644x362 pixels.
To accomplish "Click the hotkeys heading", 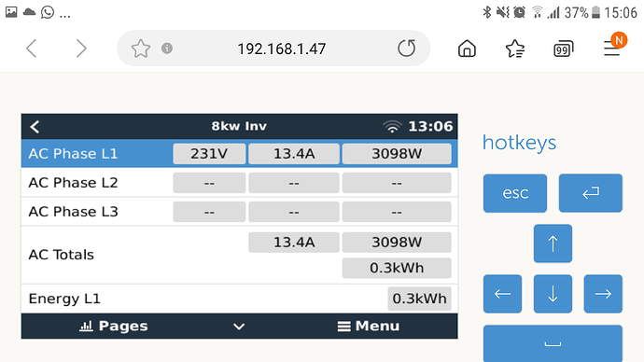I will pos(519,143).
